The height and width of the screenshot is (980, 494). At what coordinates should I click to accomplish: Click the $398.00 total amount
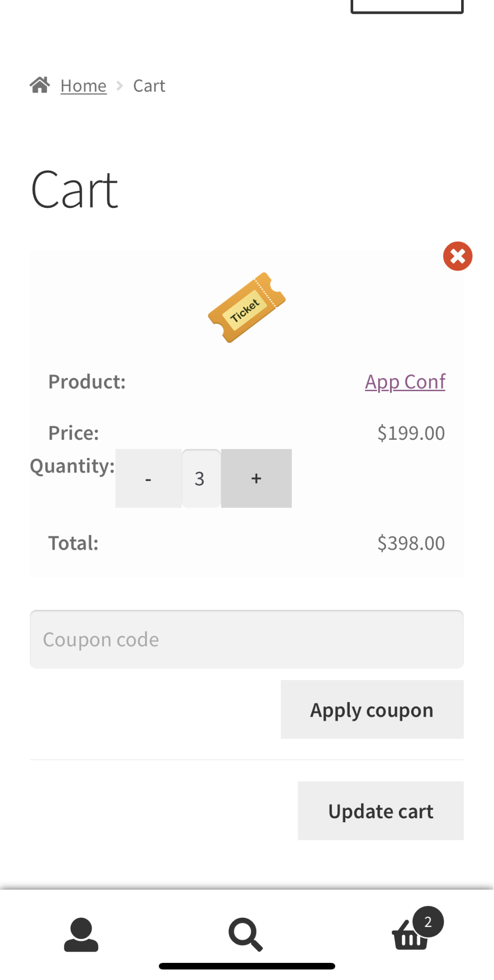pos(411,543)
